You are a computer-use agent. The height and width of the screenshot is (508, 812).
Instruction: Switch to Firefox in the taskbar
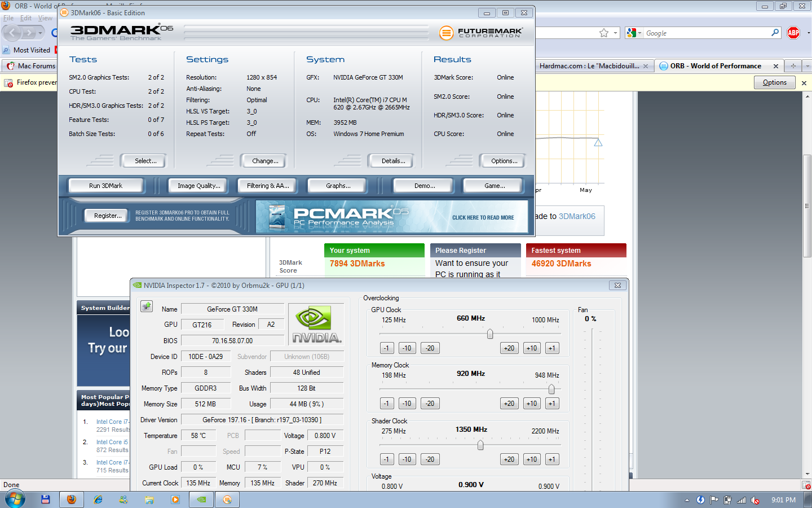(72, 500)
